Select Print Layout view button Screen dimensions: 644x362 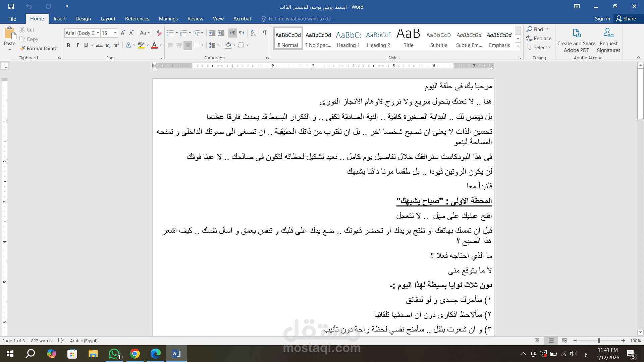[551, 341]
